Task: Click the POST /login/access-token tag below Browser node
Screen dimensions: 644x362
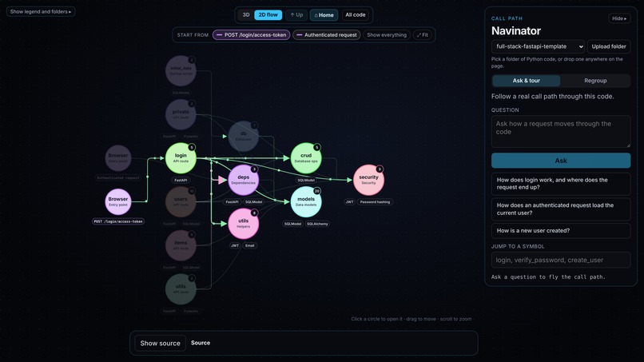Action: pyautogui.click(x=118, y=221)
